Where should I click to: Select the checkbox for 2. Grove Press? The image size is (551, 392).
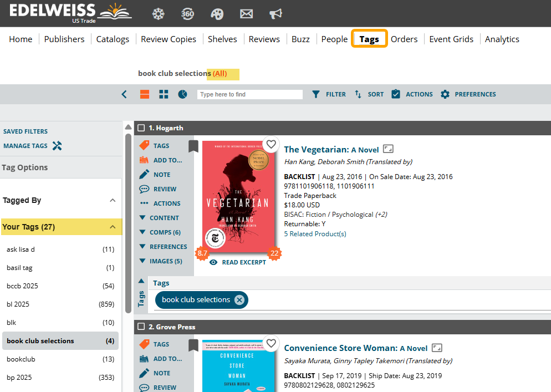tap(141, 327)
